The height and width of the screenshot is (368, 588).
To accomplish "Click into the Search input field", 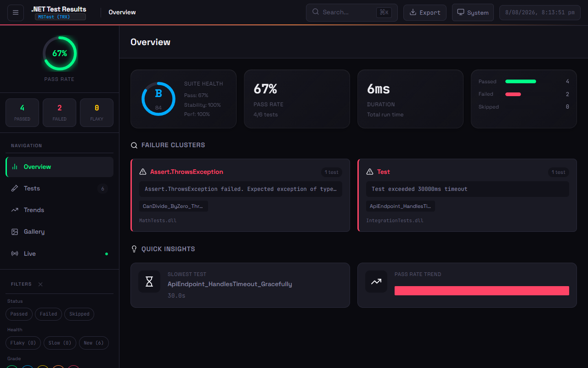I will tap(352, 12).
